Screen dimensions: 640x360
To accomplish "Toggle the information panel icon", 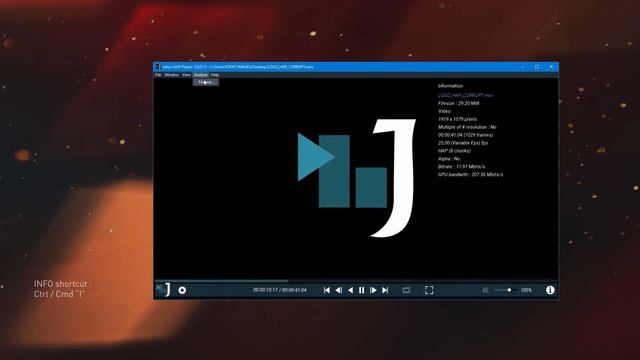I will pos(550,290).
